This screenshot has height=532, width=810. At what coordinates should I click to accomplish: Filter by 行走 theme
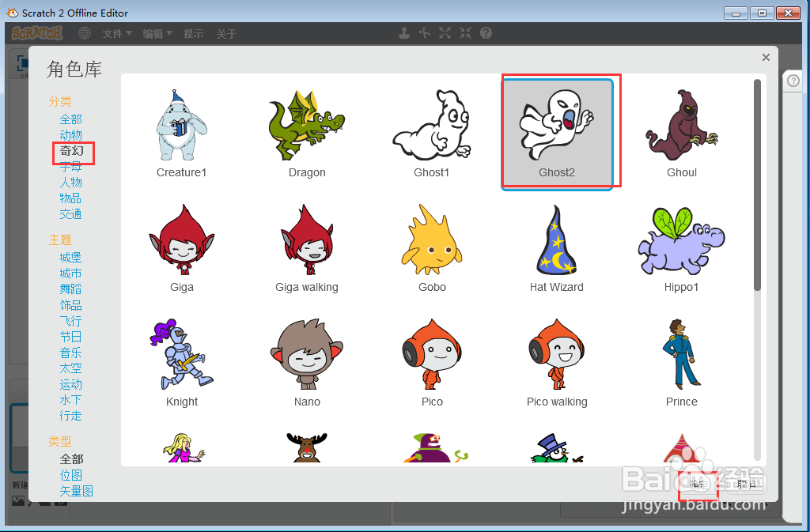(70, 416)
